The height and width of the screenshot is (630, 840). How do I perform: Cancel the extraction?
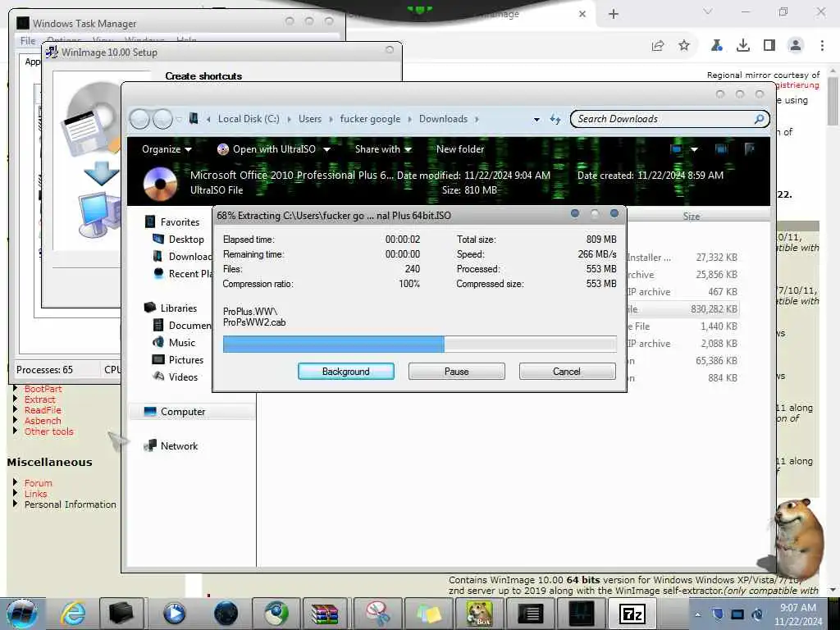(567, 372)
